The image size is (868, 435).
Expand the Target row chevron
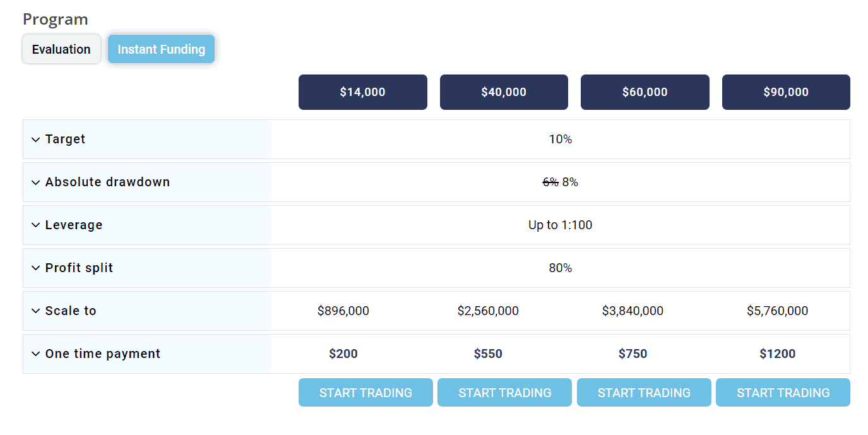point(36,140)
